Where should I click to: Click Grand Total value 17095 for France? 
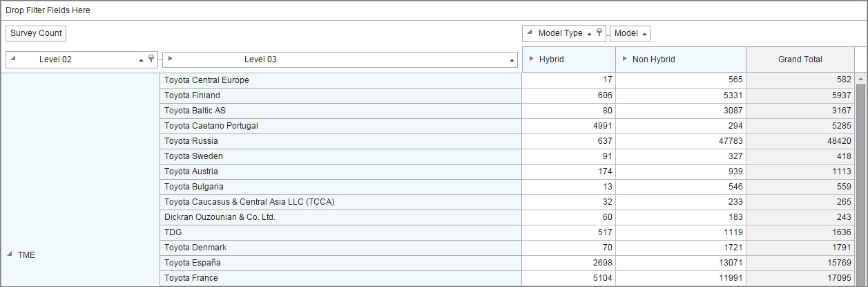pos(800,278)
